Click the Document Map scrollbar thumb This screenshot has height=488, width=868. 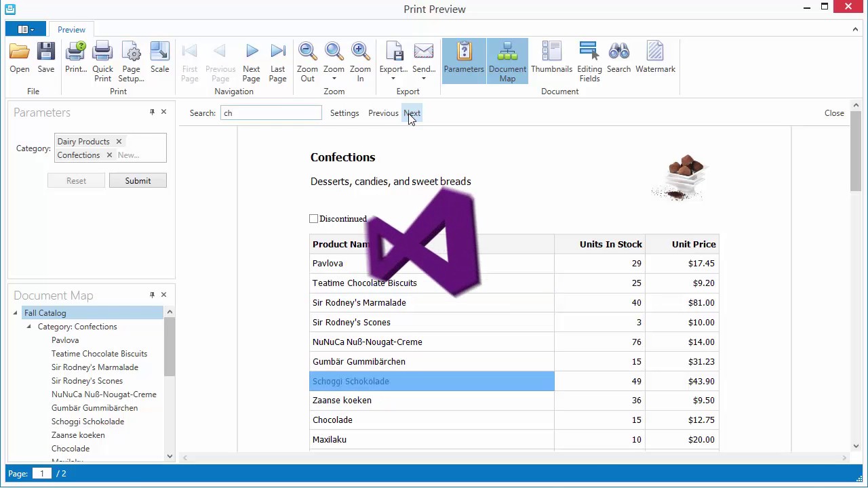click(x=170, y=346)
